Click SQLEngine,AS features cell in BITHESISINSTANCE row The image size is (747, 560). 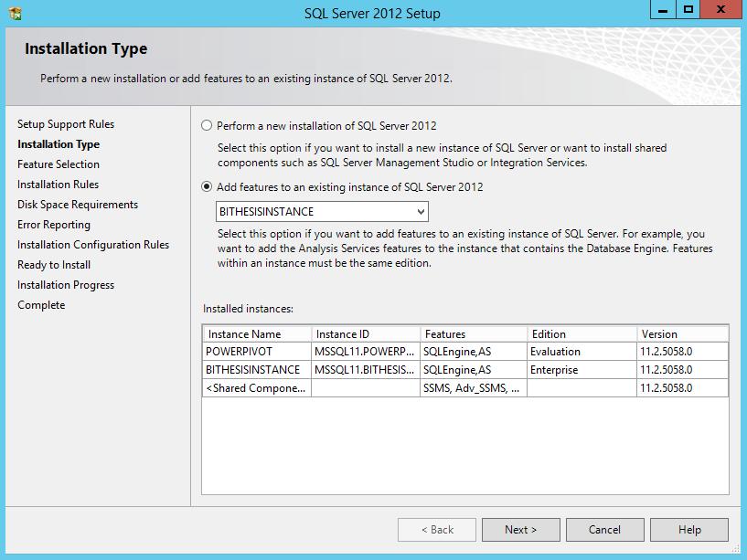tap(474, 369)
